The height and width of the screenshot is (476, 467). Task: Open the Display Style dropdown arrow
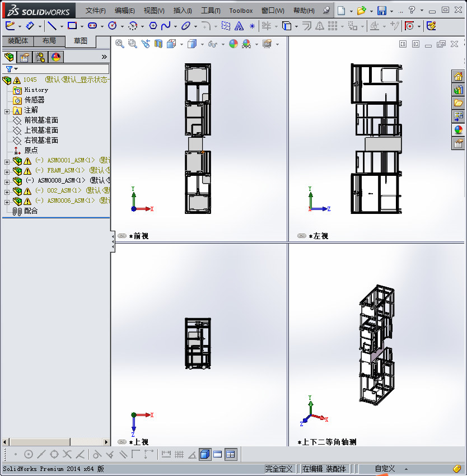[202, 45]
